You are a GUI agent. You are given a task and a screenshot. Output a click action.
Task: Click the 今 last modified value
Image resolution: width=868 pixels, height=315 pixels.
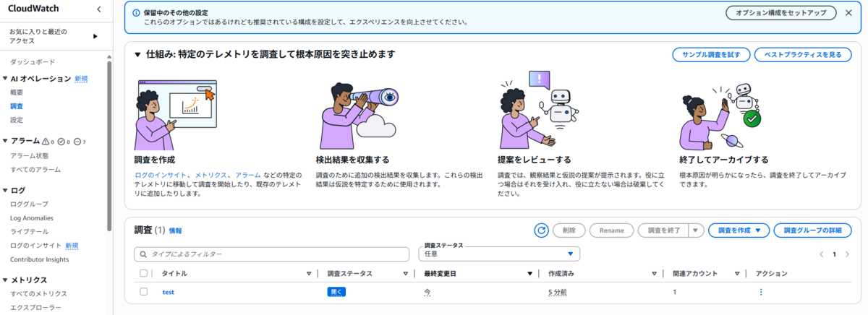click(427, 292)
